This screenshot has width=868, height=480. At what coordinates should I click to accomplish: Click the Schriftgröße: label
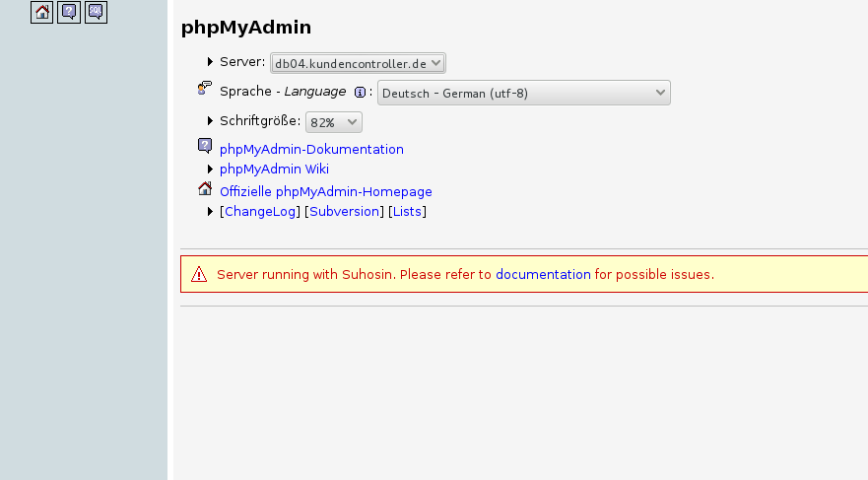(260, 120)
